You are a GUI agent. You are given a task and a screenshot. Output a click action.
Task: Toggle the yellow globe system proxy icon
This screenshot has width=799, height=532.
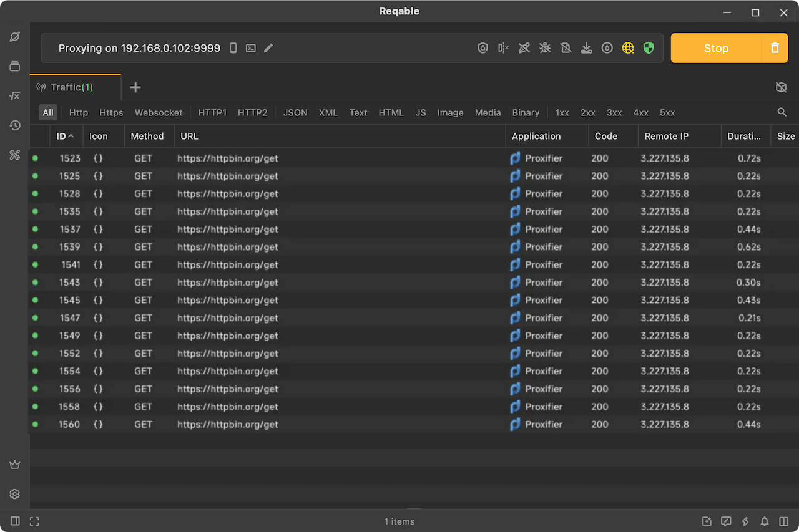628,48
